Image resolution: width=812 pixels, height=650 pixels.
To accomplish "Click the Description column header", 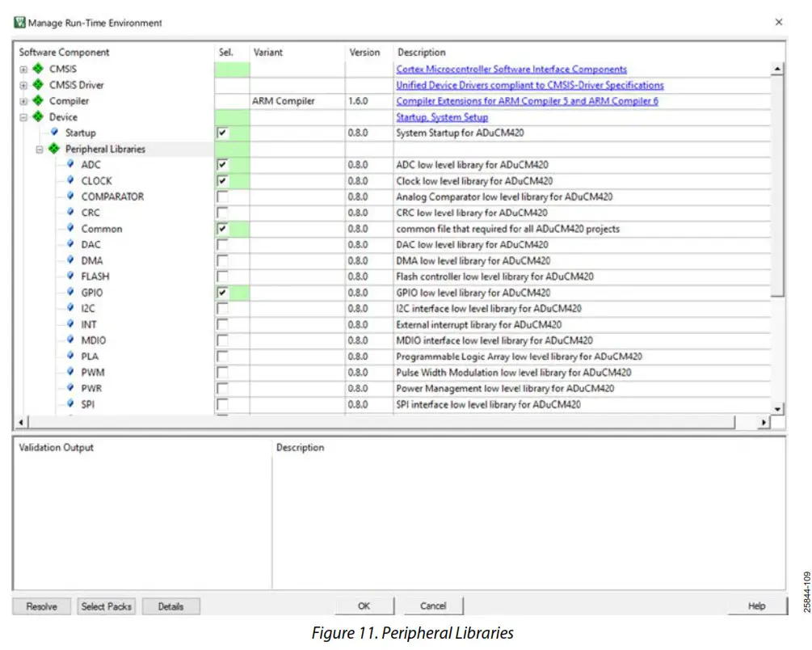I will click(x=421, y=53).
